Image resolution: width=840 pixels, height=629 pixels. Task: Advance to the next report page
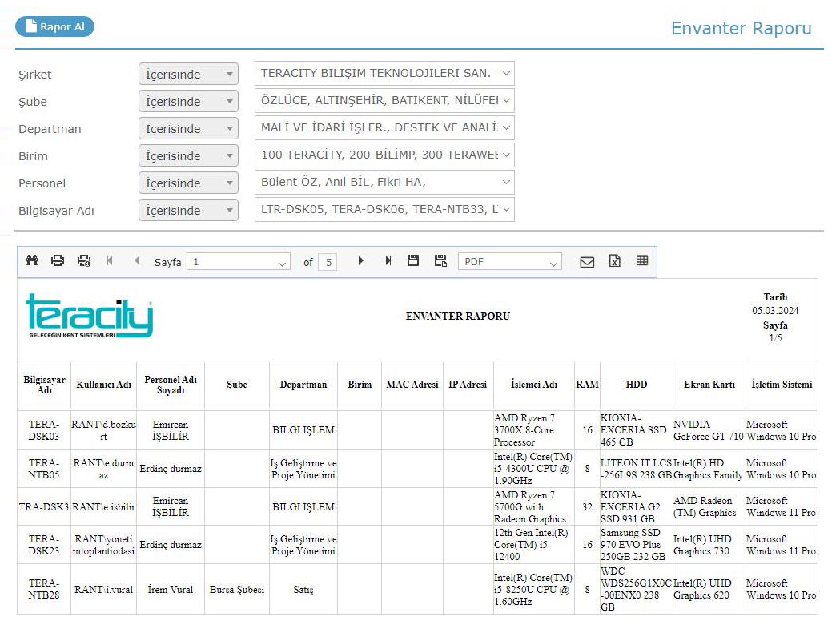[x=360, y=260]
